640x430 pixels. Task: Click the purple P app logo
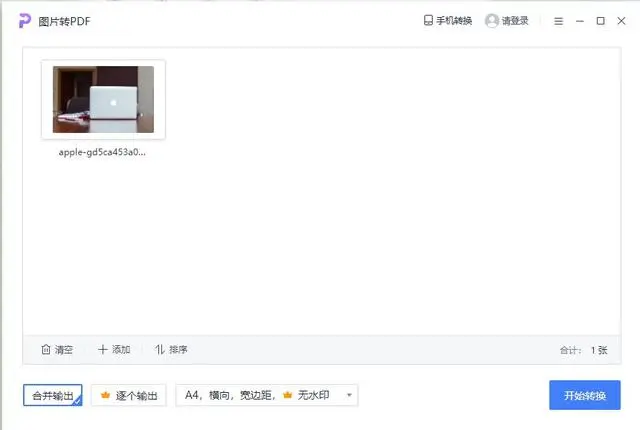point(24,21)
